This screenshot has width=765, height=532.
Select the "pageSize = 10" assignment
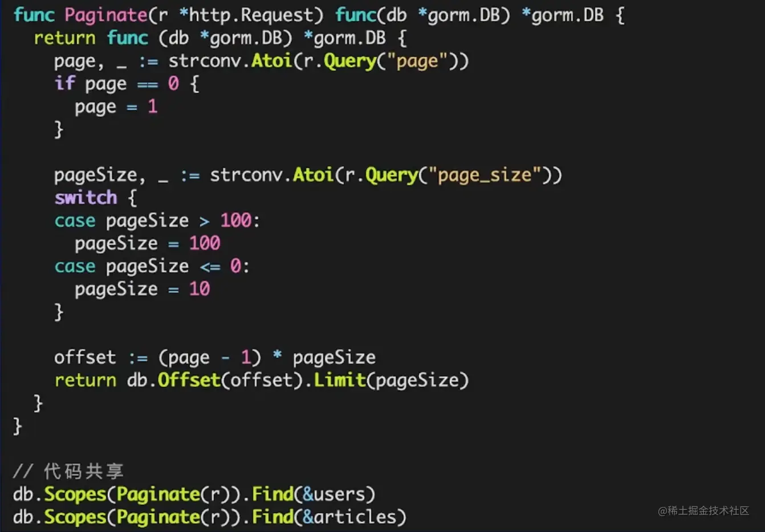pyautogui.click(x=143, y=289)
